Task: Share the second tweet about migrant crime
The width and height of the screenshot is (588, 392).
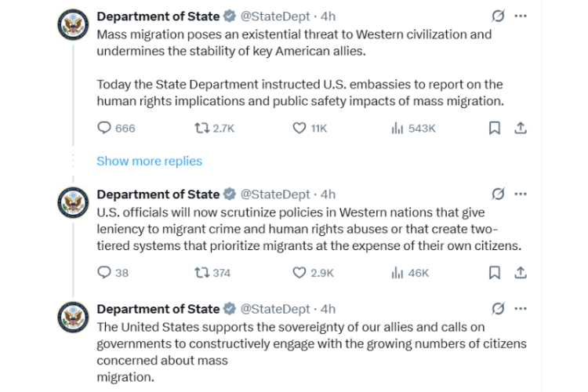Action: tap(519, 273)
